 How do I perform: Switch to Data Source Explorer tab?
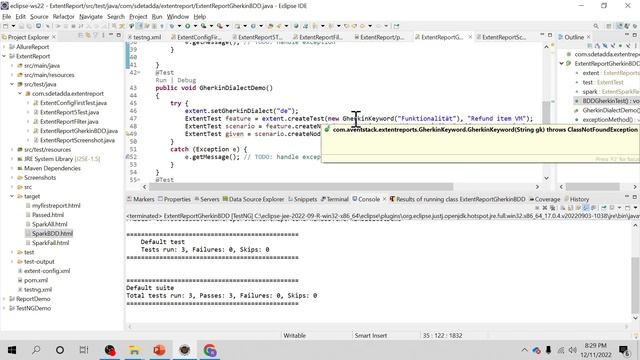coord(253,199)
